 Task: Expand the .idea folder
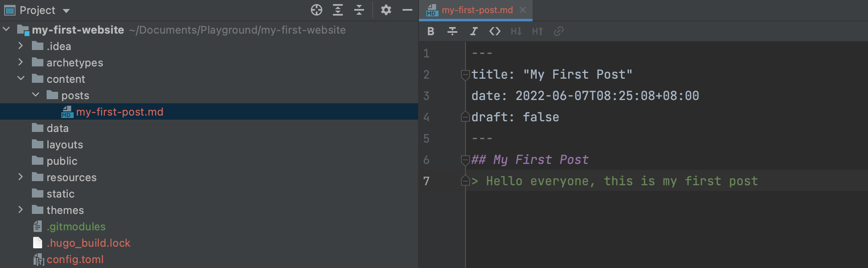pyautogui.click(x=20, y=46)
